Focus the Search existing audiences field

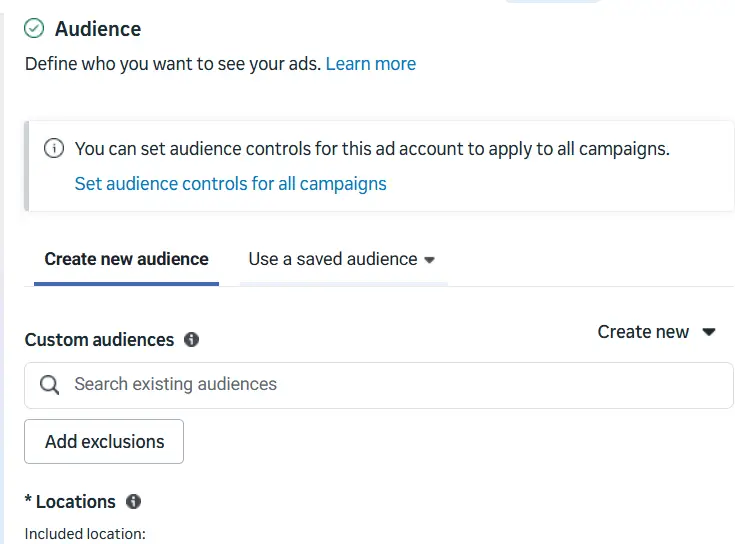390,385
